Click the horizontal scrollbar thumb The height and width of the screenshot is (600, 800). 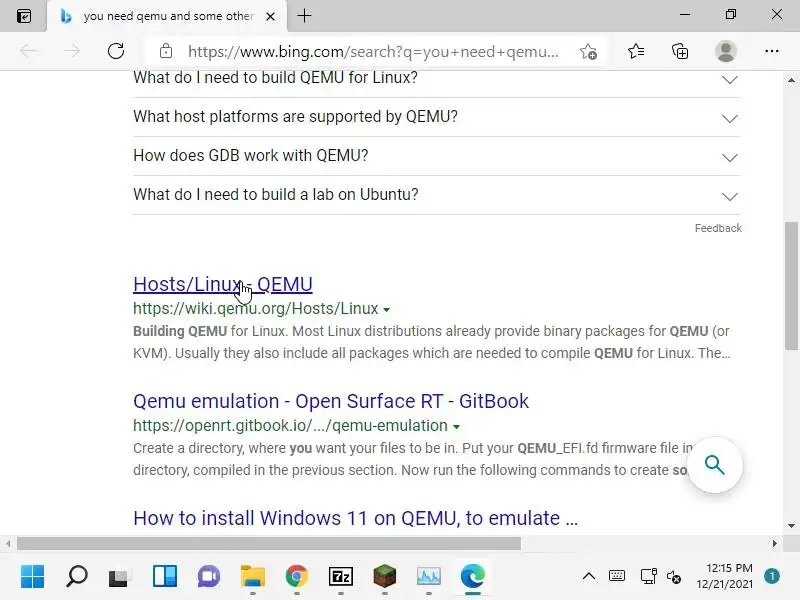tap(269, 543)
